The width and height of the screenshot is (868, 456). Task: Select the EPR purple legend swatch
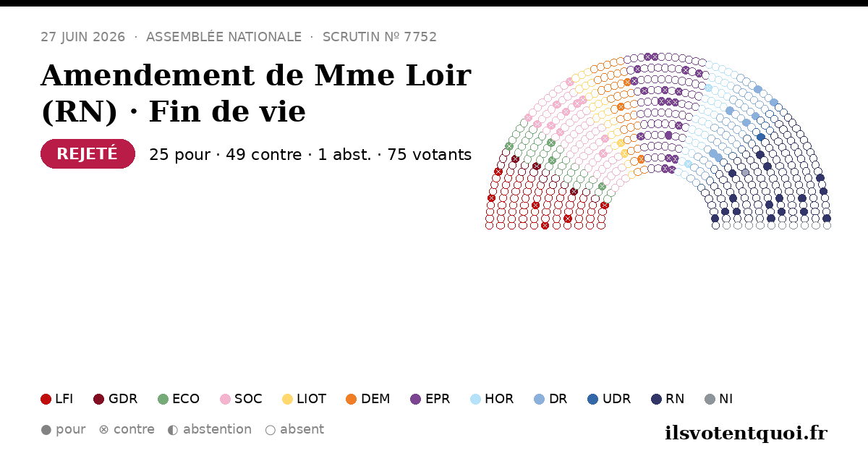(415, 399)
